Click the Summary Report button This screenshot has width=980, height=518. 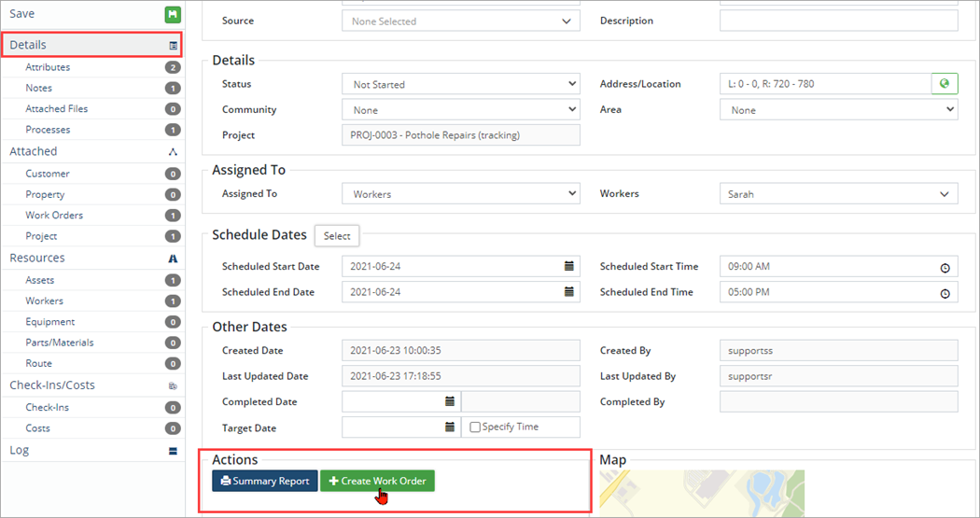tap(265, 482)
